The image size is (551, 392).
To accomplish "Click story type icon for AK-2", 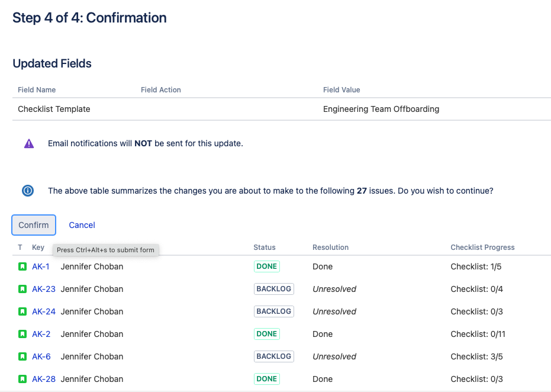I will point(22,334).
